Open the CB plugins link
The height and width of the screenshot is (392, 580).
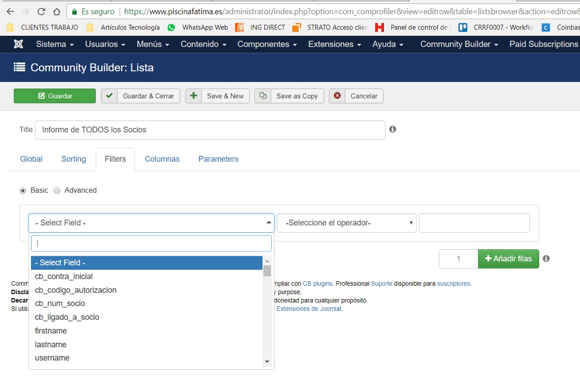click(318, 284)
